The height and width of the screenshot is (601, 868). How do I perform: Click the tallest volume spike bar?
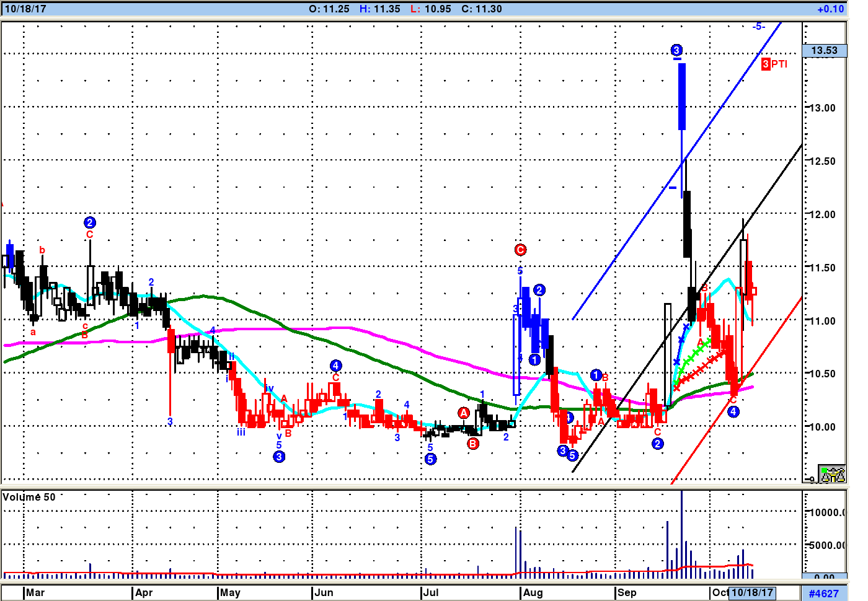[681, 534]
